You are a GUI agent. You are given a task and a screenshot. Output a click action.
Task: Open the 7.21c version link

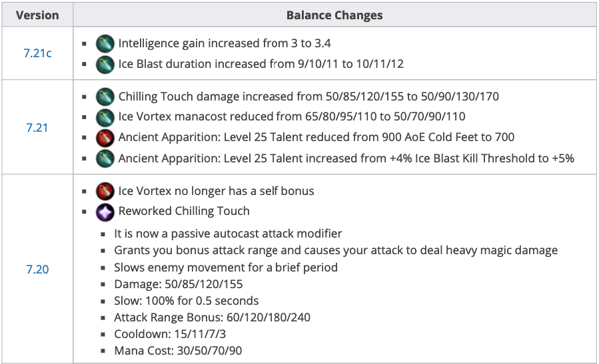pos(37,53)
